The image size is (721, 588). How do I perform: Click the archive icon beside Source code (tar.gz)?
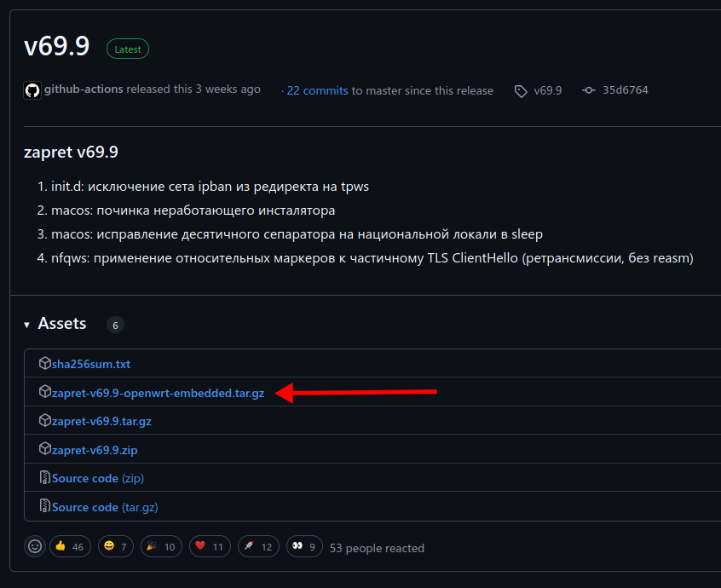[x=44, y=505]
